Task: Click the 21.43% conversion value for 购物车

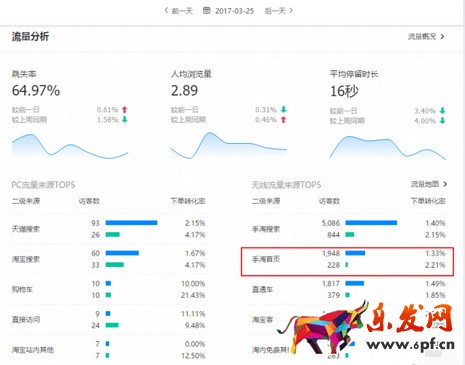Action: [x=193, y=295]
